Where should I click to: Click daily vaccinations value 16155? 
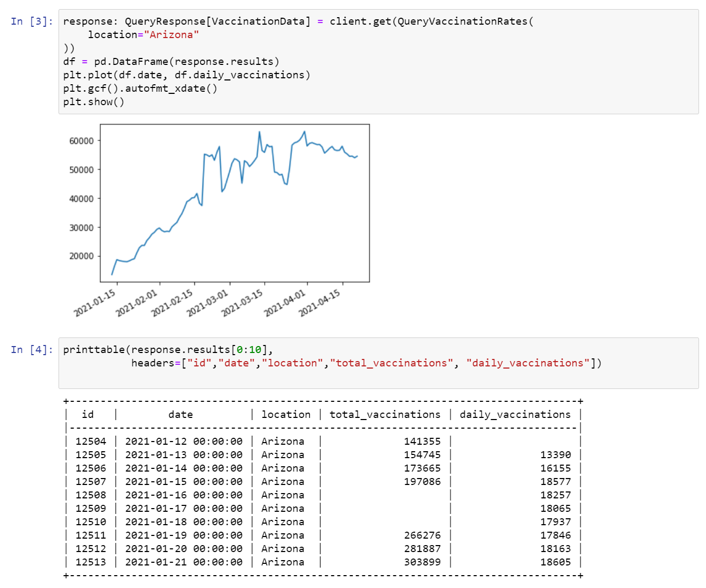tap(556, 468)
